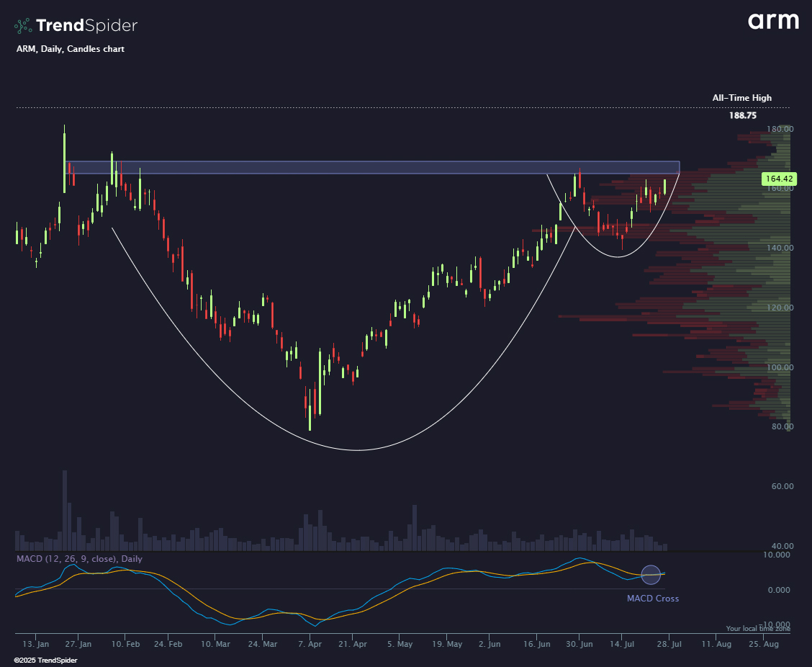This screenshot has height=667, width=812.
Task: Click the dotted All-Time High line
Action: [403, 108]
